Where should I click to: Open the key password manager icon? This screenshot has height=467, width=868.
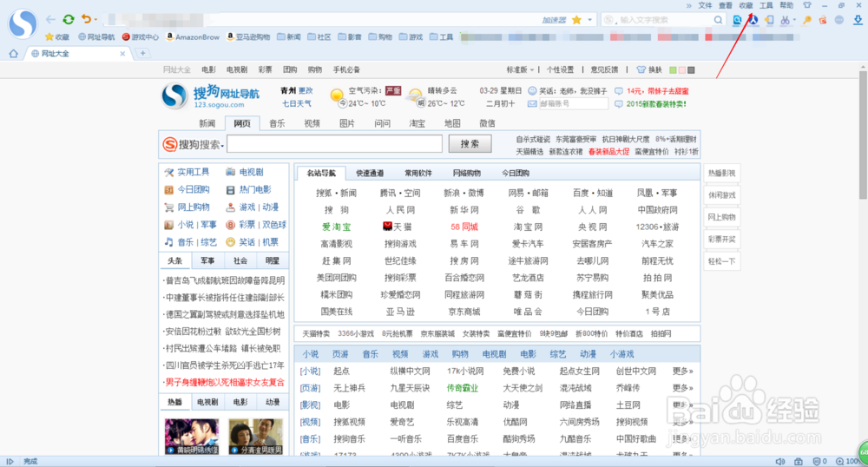tap(807, 20)
